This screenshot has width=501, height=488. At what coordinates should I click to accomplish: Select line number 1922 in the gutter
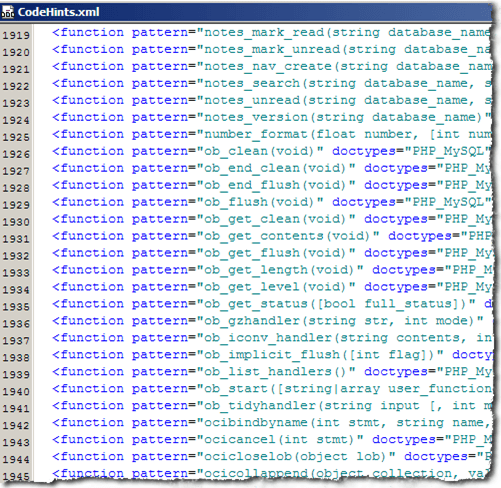pos(16,86)
